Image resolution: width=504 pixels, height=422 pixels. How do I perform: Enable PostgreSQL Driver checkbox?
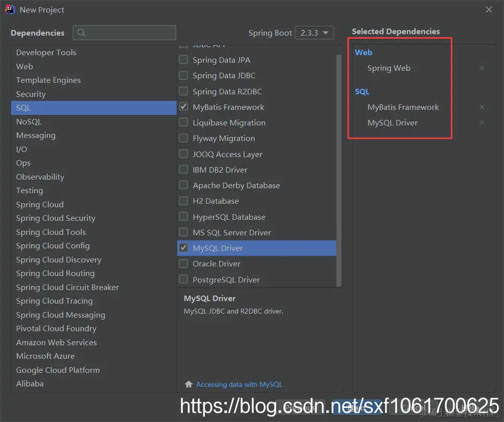tap(184, 279)
